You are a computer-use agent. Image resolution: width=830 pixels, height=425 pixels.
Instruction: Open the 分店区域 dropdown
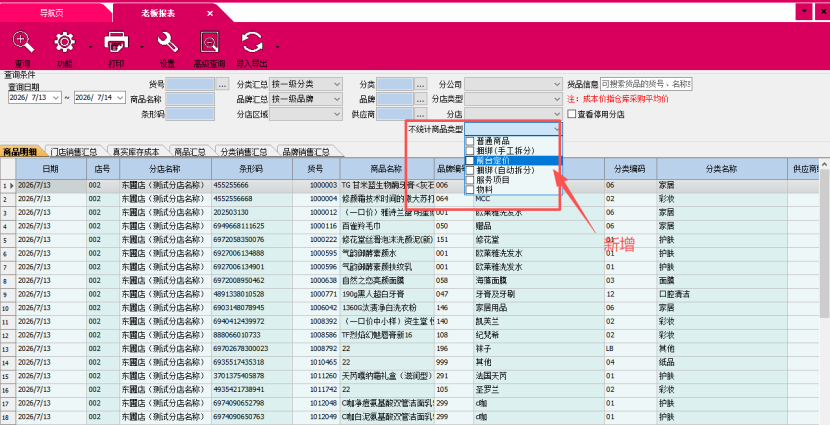coord(337,114)
